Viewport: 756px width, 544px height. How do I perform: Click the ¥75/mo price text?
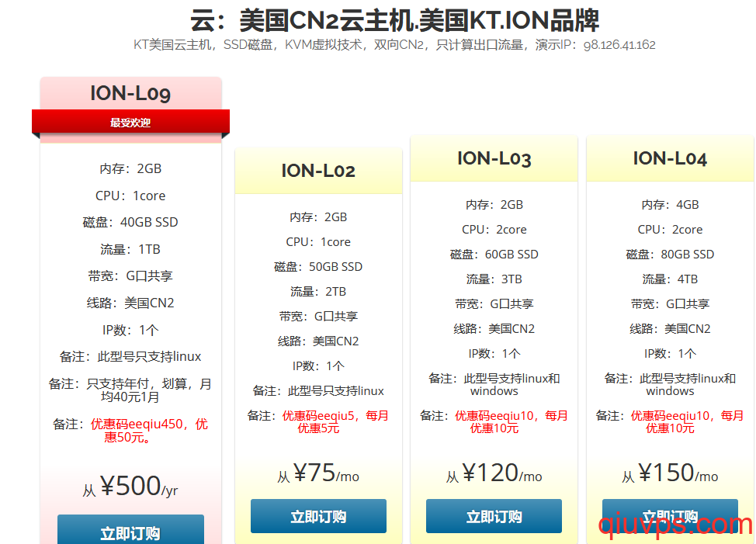click(x=318, y=473)
